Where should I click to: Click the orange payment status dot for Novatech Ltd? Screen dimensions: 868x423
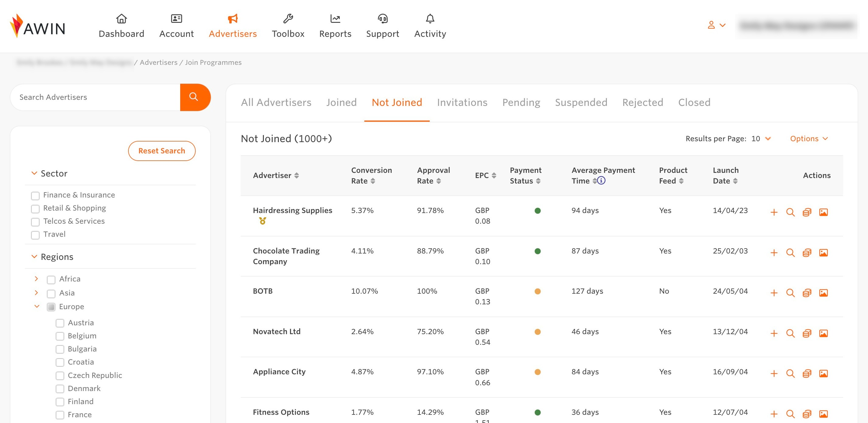click(x=537, y=332)
